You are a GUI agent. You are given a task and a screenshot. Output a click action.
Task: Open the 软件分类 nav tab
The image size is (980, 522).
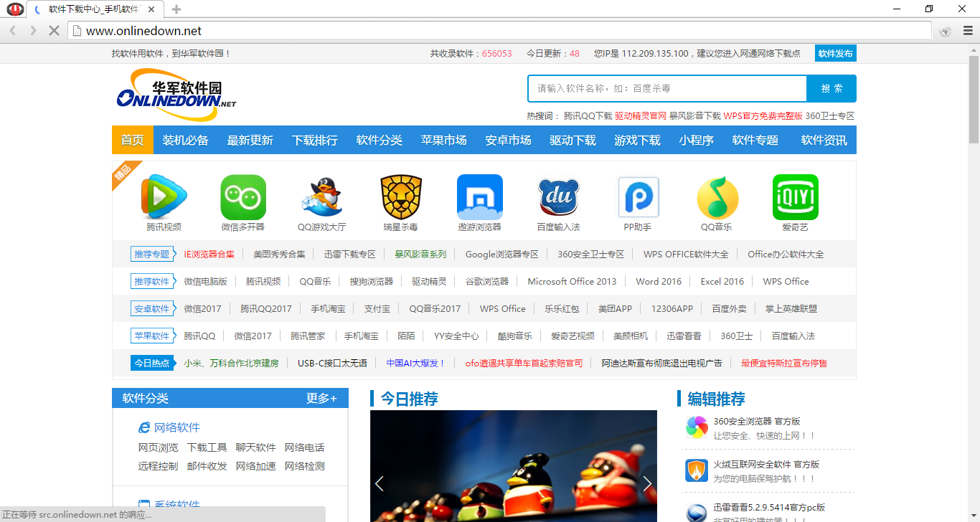(x=380, y=140)
